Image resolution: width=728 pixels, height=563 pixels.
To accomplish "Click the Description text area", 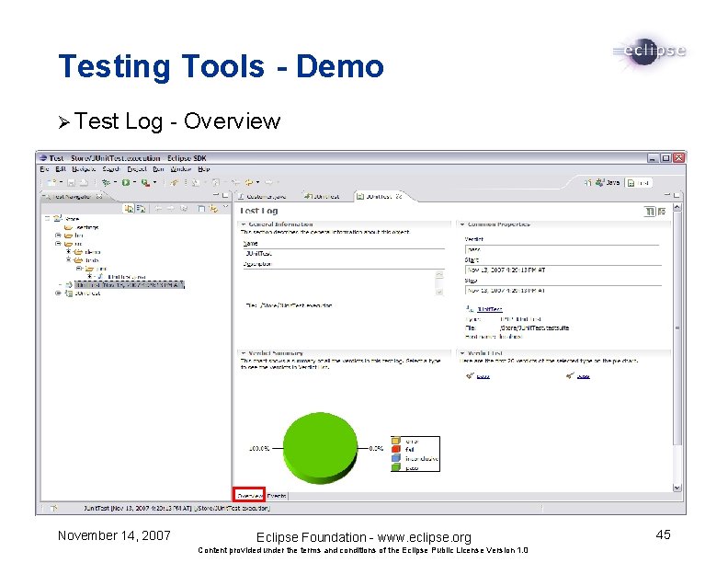I will (x=344, y=283).
